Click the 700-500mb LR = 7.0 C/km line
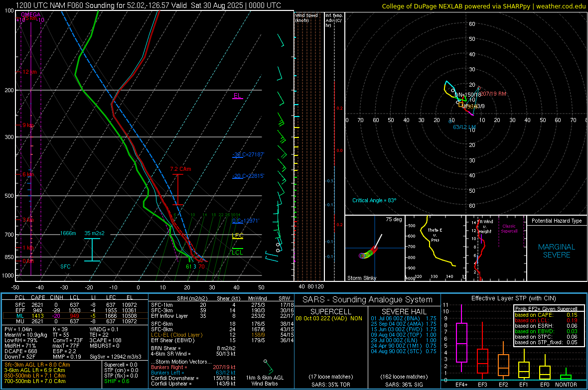 point(35,381)
